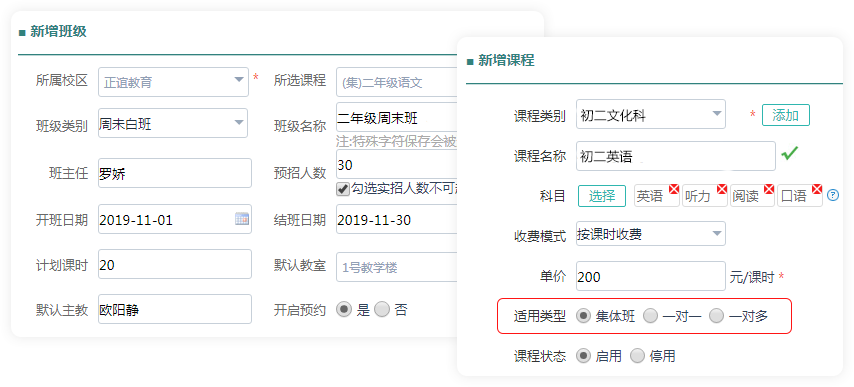The image size is (854, 387).
Task: Click 选择 button for subjects
Action: point(602,196)
